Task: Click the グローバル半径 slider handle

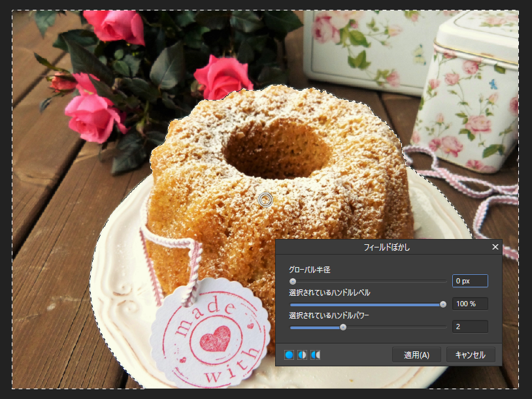Action: pyautogui.click(x=293, y=281)
